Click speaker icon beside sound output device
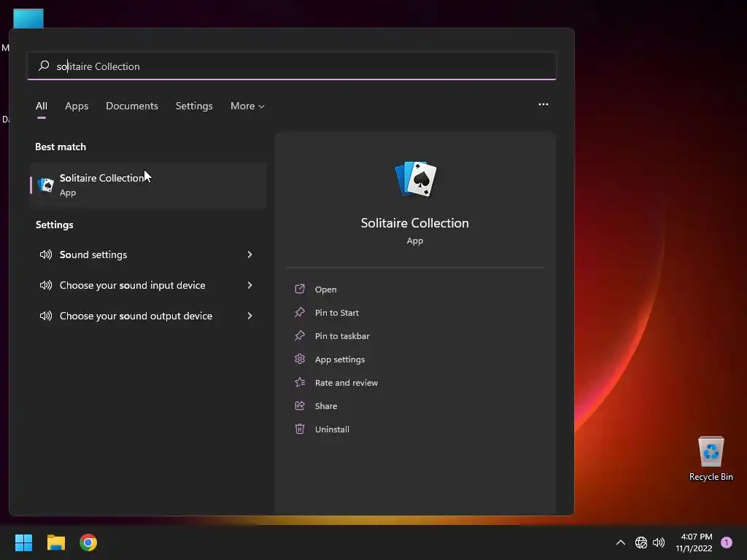Screen dimensions: 747x560 (46, 316)
